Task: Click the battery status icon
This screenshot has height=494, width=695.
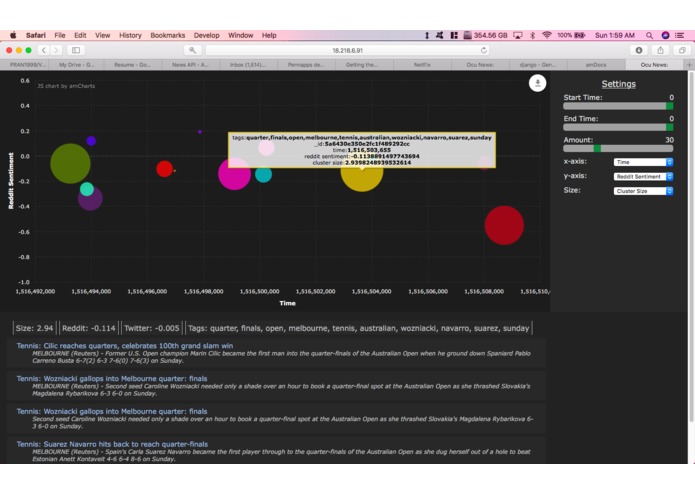Action: [x=579, y=35]
